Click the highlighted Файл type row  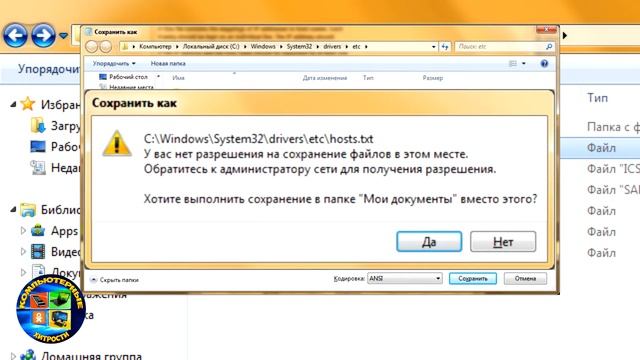coord(601,148)
